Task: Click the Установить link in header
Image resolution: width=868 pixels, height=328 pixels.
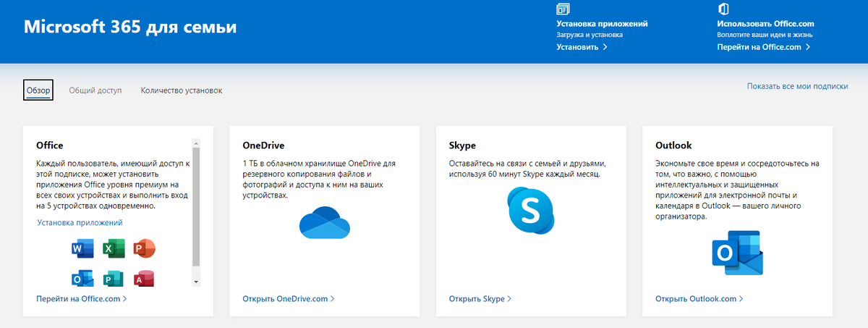Action: click(x=582, y=47)
